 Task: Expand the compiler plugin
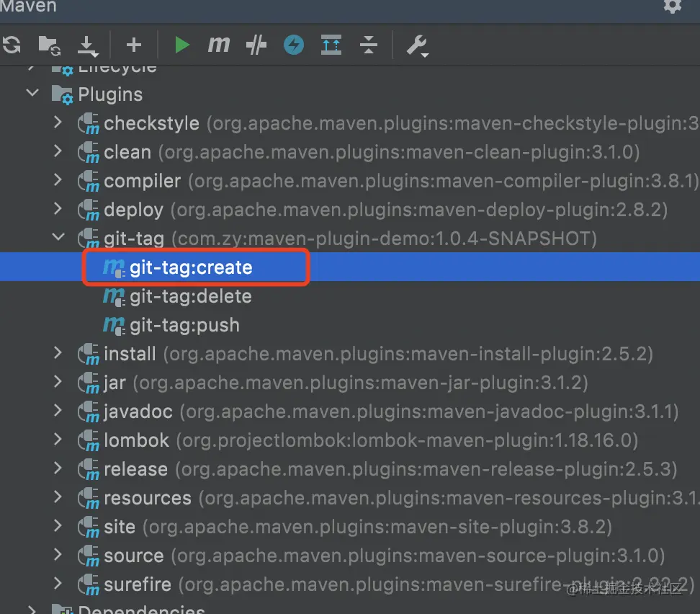pos(58,179)
